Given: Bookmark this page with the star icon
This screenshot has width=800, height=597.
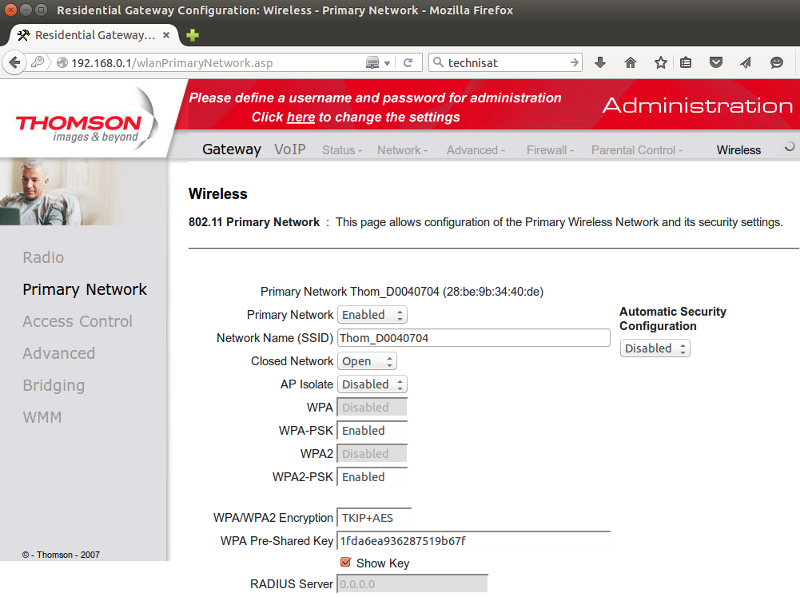Looking at the screenshot, I should pos(659,62).
